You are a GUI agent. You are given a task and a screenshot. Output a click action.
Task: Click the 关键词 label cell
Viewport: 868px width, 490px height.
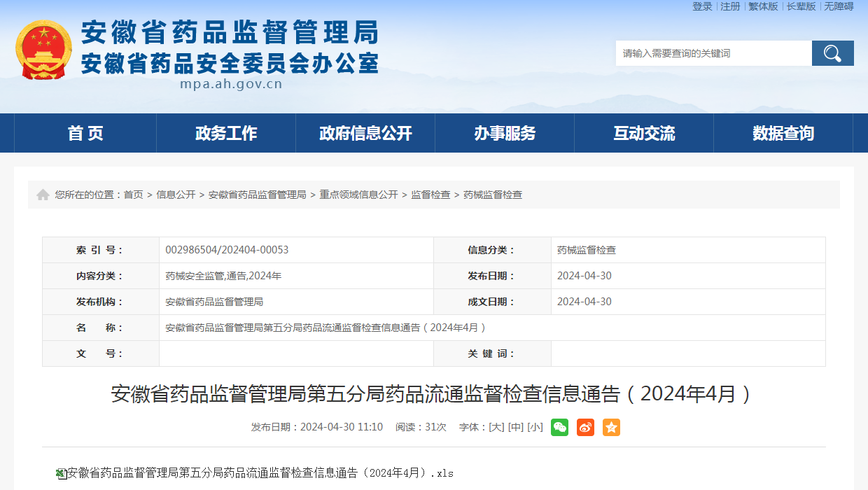coord(492,353)
